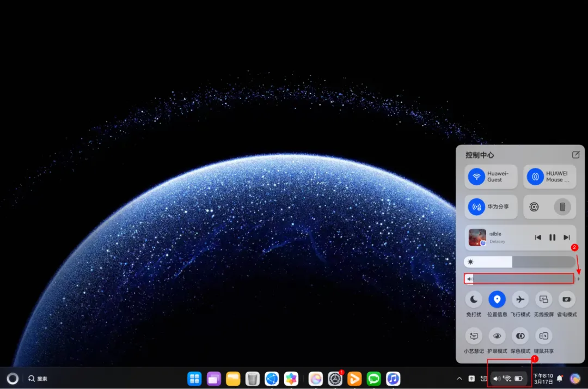Open the Settings gear app with badge
Viewport: 588px width, 389px height.
pyautogui.click(x=335, y=379)
